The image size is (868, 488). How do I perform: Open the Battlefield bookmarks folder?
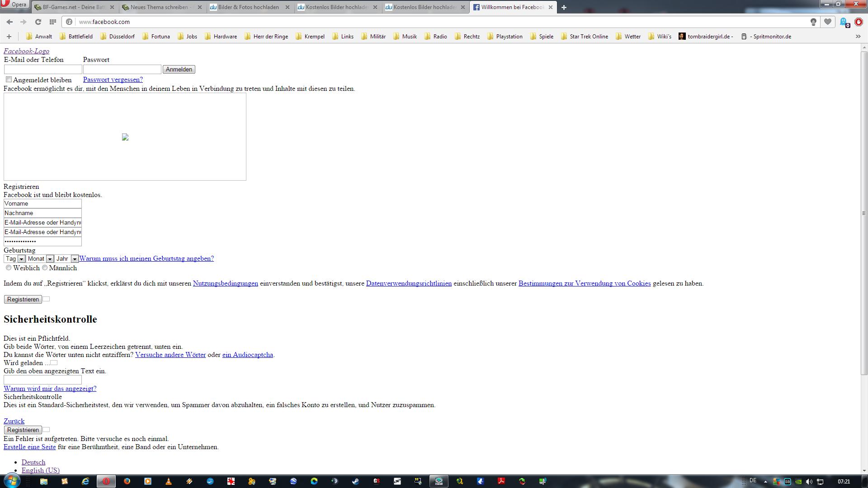(x=76, y=37)
